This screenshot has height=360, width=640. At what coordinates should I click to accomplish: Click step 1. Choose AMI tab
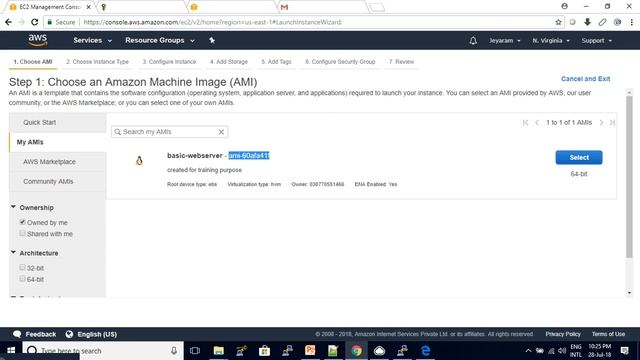pyautogui.click(x=33, y=62)
